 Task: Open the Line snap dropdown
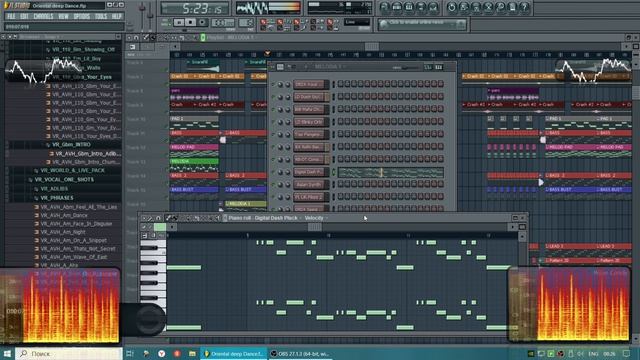[357, 22]
